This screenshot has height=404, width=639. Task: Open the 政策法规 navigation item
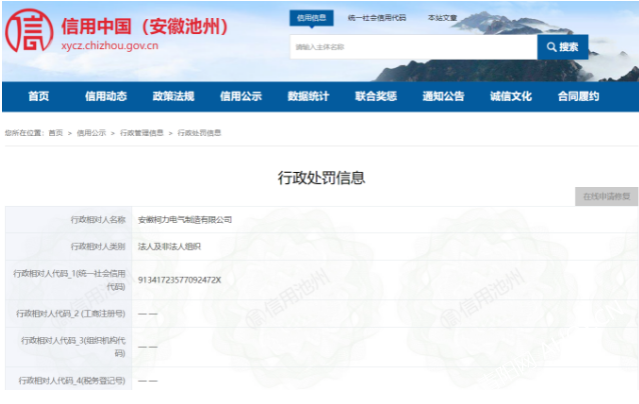tap(173, 96)
